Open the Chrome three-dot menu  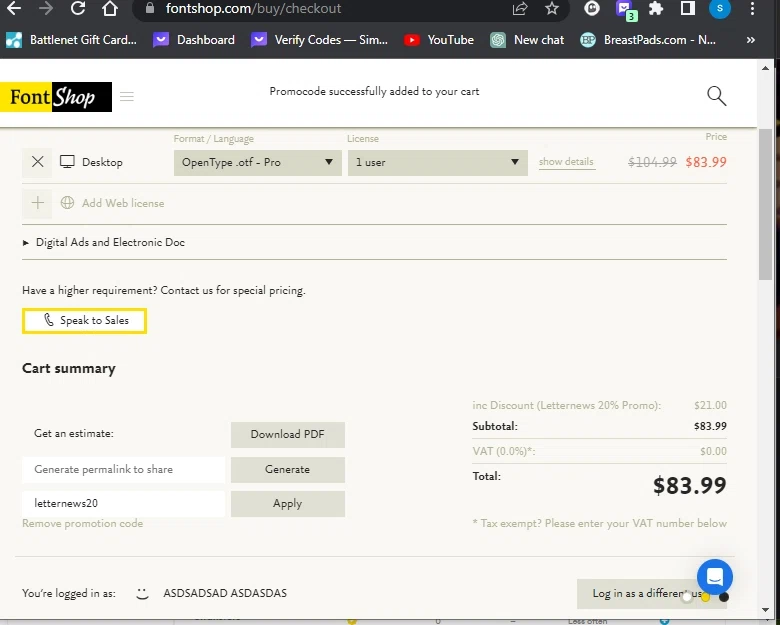click(752, 8)
